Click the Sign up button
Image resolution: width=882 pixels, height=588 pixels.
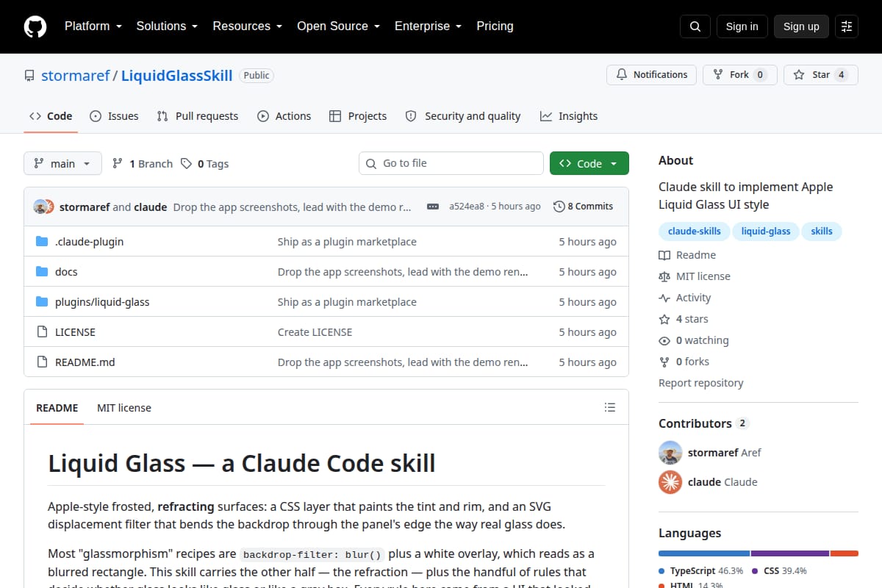(x=801, y=26)
